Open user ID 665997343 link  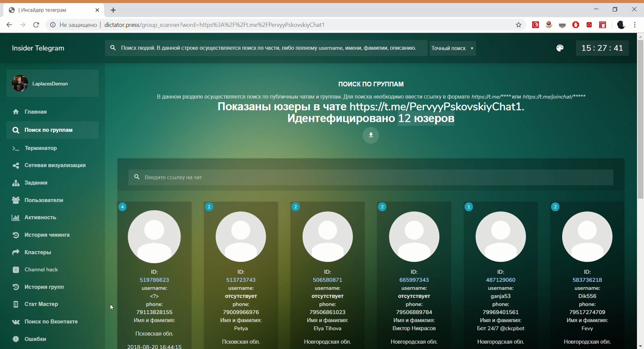414,280
